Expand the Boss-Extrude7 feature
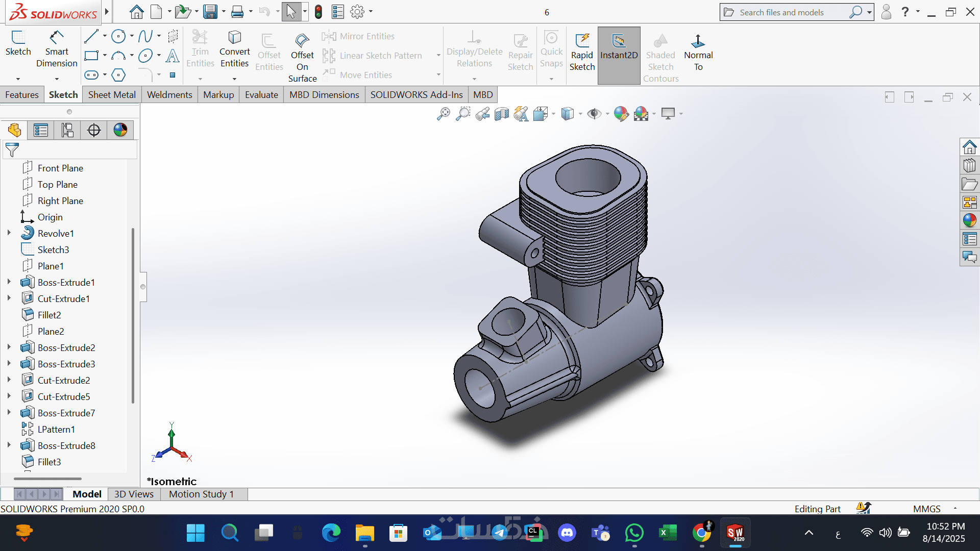Screen dimensions: 980x551 click(9, 413)
